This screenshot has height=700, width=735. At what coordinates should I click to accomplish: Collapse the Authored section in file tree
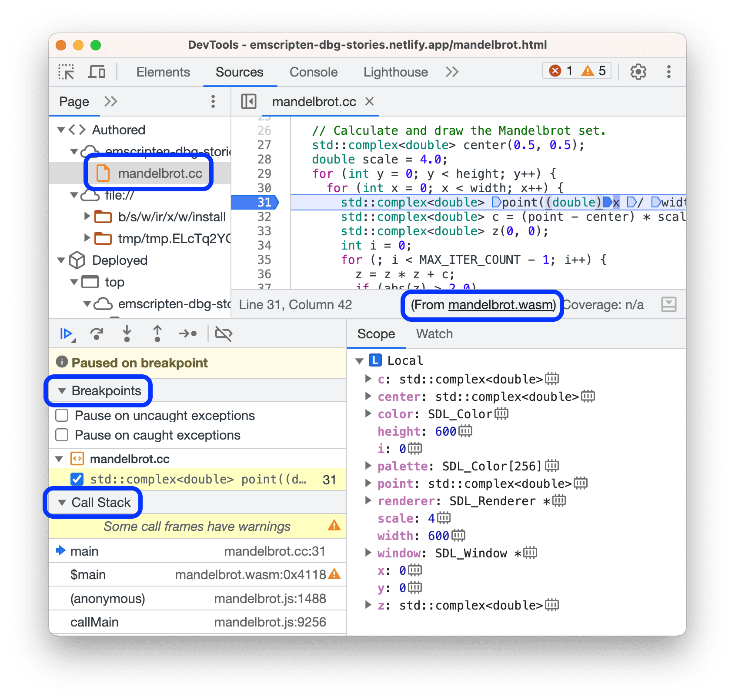coord(61,129)
